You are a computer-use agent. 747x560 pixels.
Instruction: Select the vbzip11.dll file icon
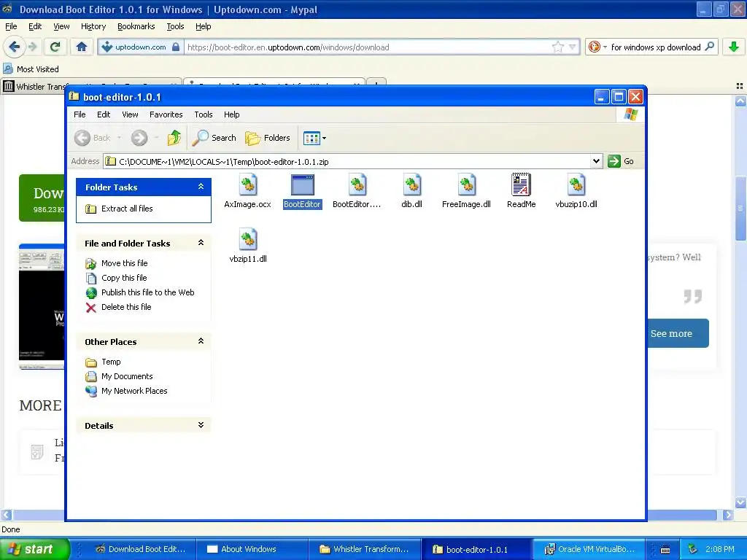(248, 239)
